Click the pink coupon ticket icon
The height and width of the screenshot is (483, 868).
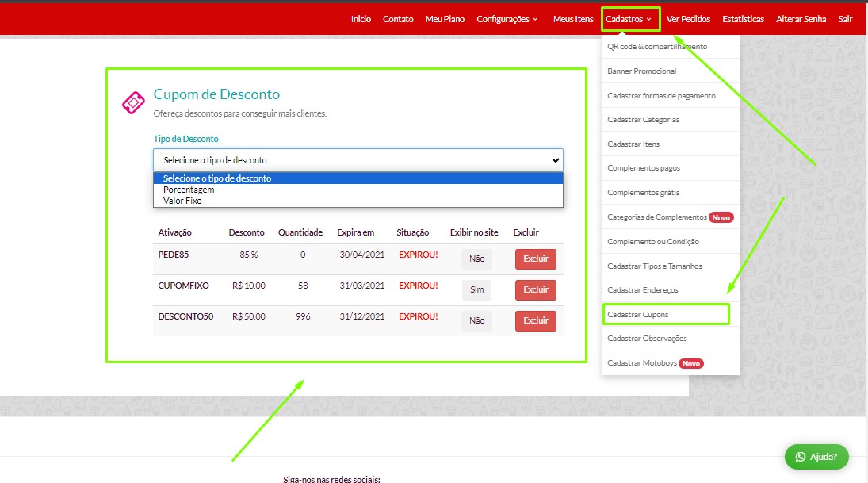[x=132, y=103]
